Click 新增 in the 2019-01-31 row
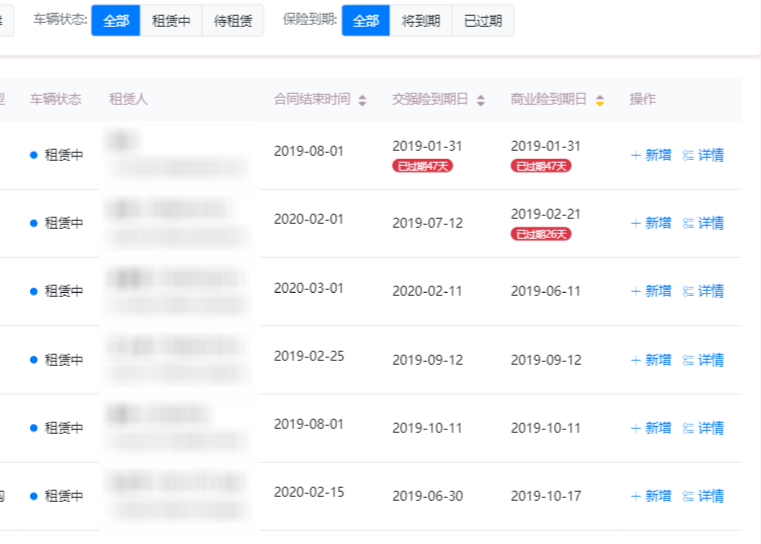Viewport: 761px width, 544px height. (651, 155)
